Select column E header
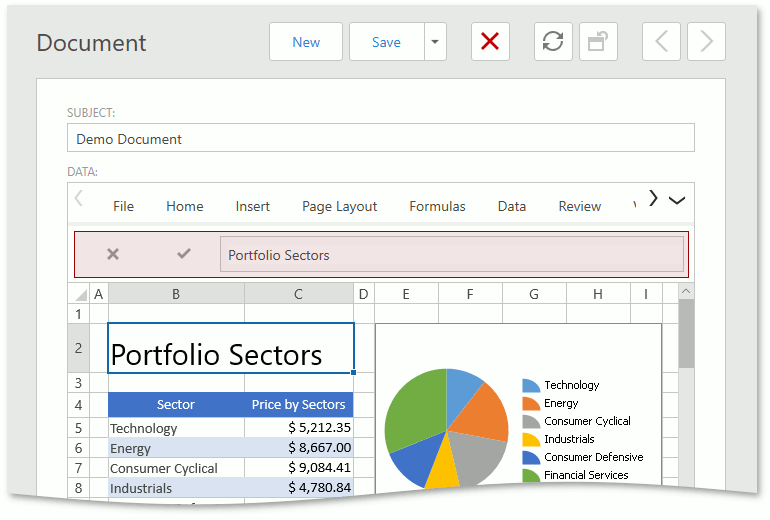770x520 pixels. 406,294
